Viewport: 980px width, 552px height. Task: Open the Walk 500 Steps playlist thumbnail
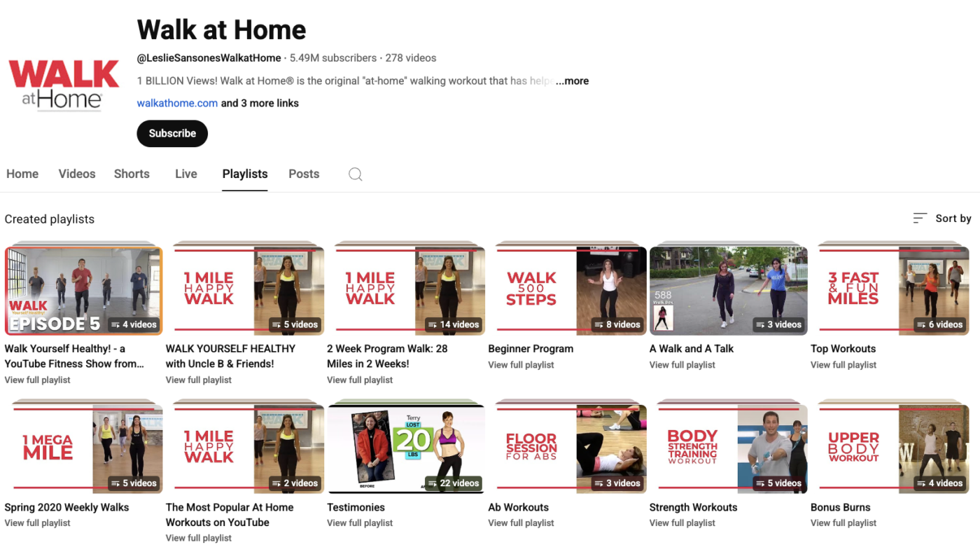click(567, 291)
